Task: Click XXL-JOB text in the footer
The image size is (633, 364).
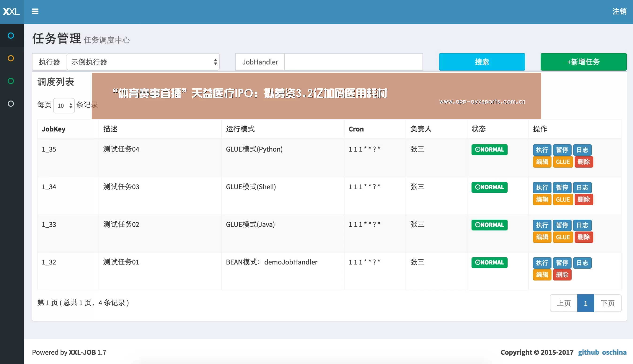Action: point(82,352)
